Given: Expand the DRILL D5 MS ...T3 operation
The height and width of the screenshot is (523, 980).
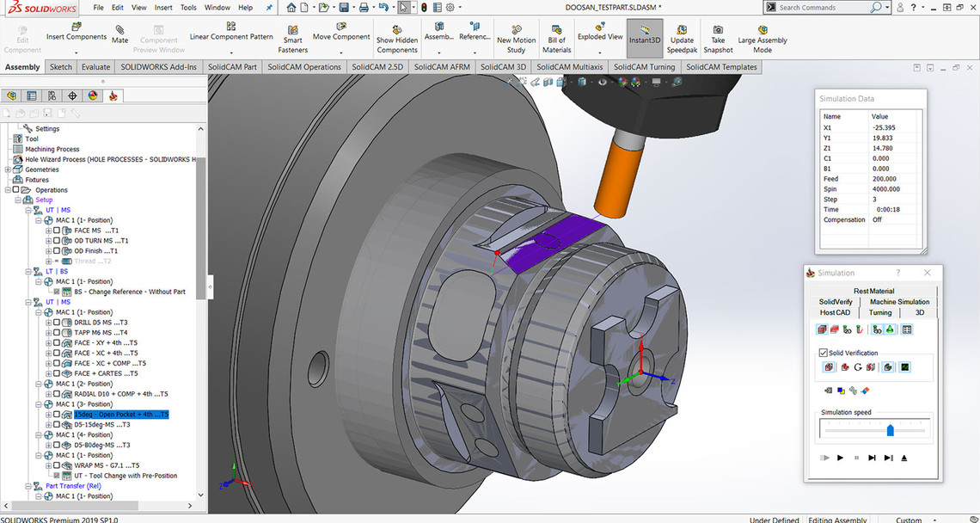Looking at the screenshot, I should [49, 323].
